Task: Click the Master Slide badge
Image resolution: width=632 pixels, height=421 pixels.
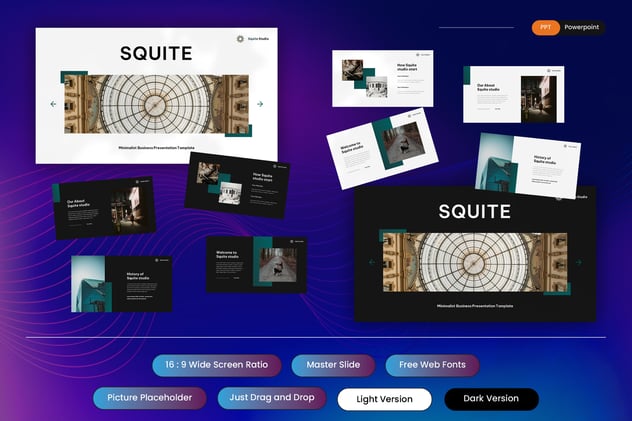Action: [x=333, y=365]
